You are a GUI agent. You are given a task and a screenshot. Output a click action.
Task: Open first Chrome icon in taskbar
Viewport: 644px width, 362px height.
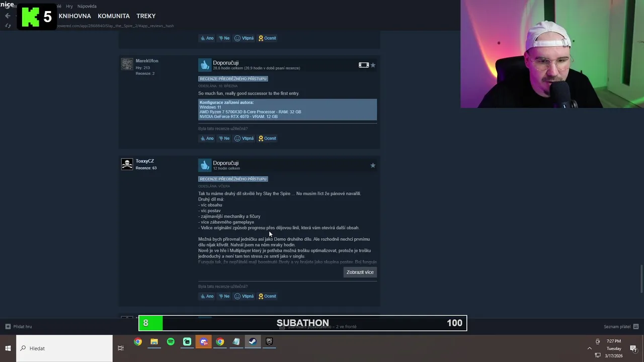[x=138, y=342]
